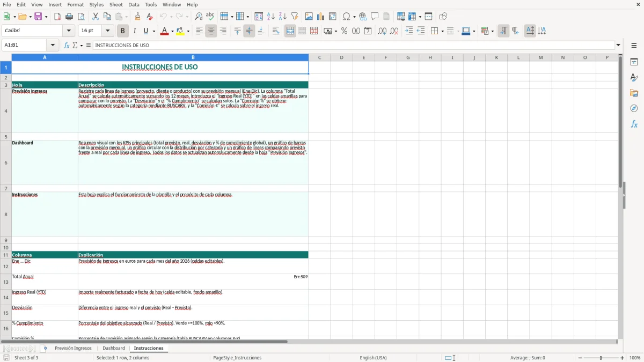Click the Insert Image icon
644x362 pixels.
[309, 17]
